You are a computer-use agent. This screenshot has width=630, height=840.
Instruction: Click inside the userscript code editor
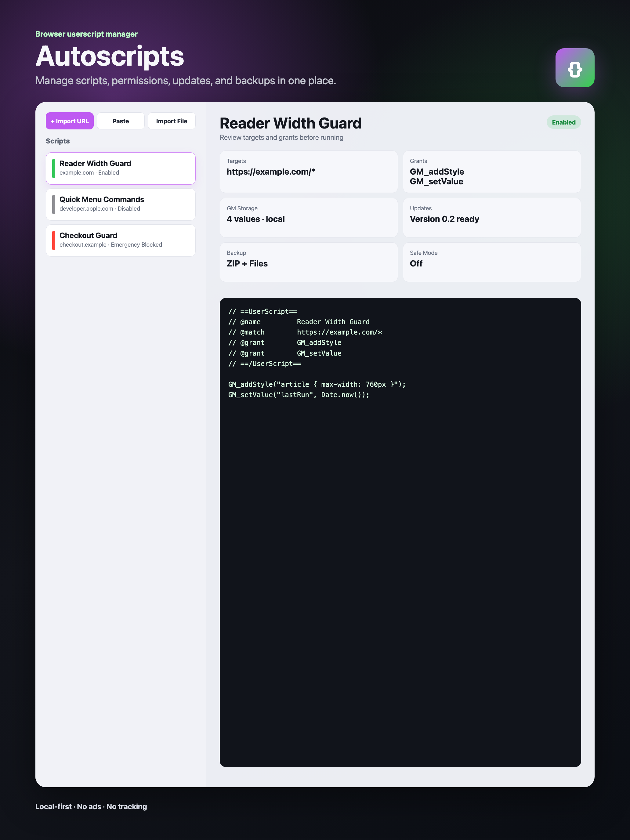[400, 532]
